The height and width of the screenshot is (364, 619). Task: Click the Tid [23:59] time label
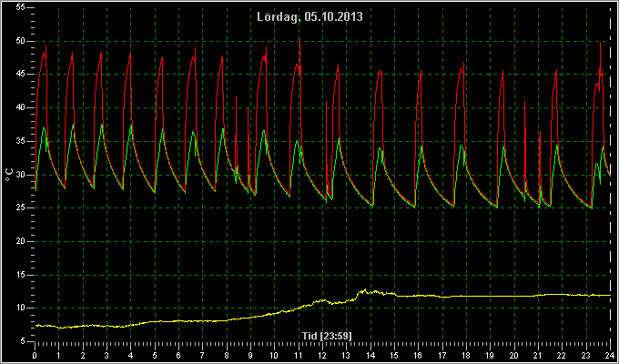click(x=327, y=336)
